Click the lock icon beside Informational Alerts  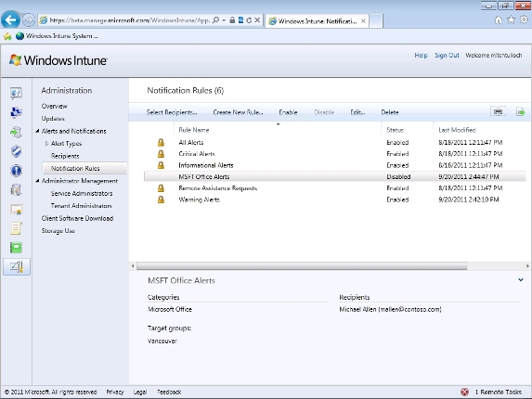click(161, 165)
